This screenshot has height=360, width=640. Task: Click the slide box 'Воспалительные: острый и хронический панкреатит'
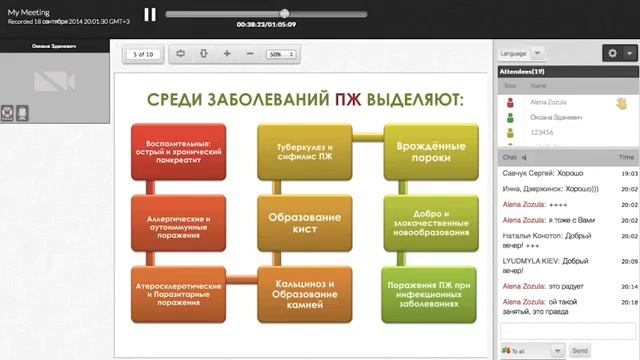click(178, 152)
